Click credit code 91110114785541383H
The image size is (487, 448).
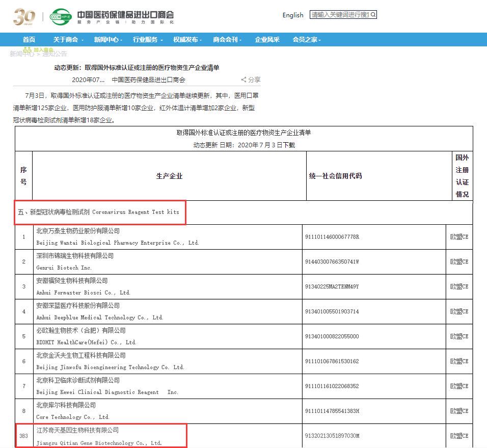332,411
